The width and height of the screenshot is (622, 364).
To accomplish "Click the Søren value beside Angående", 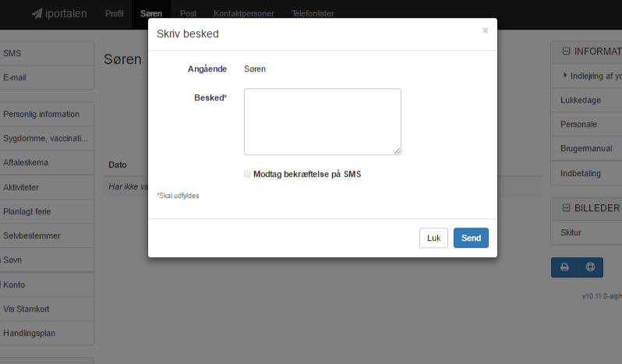I will point(255,69).
